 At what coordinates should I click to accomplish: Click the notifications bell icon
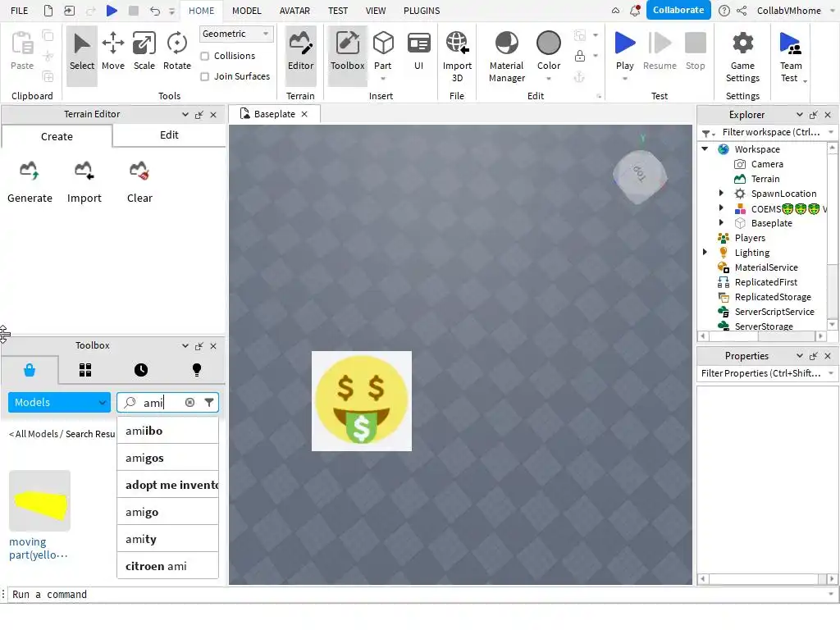(x=635, y=10)
